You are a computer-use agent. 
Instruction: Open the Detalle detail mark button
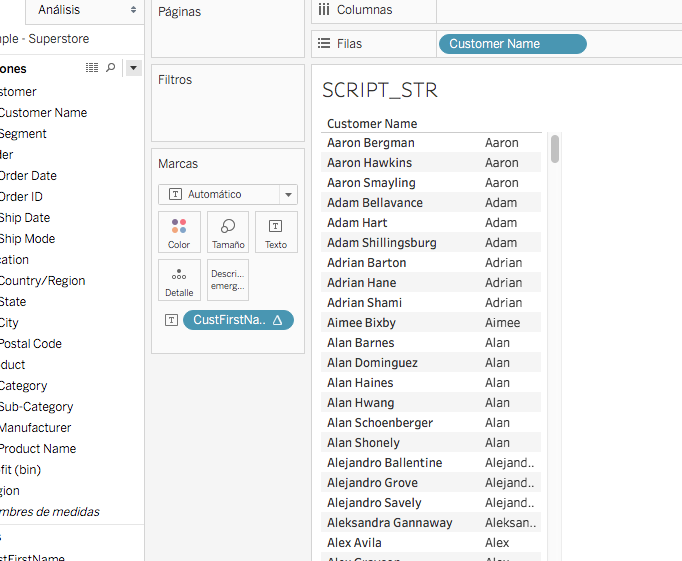click(179, 280)
